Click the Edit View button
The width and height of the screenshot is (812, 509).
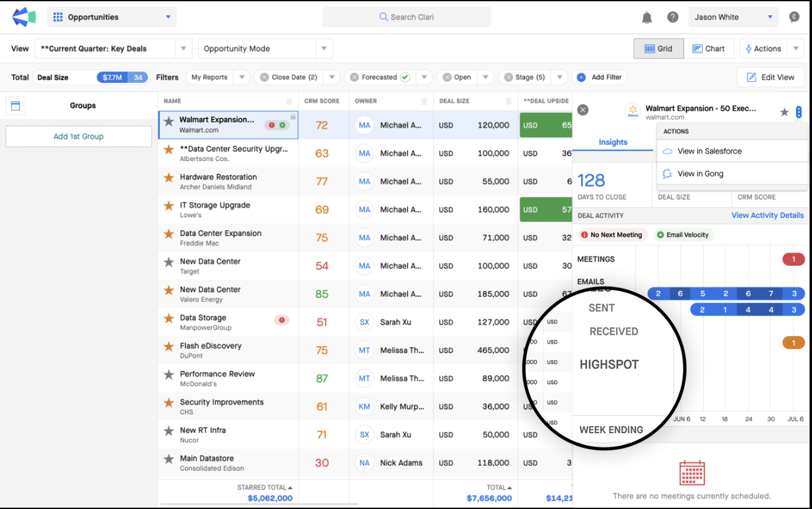pyautogui.click(x=771, y=77)
